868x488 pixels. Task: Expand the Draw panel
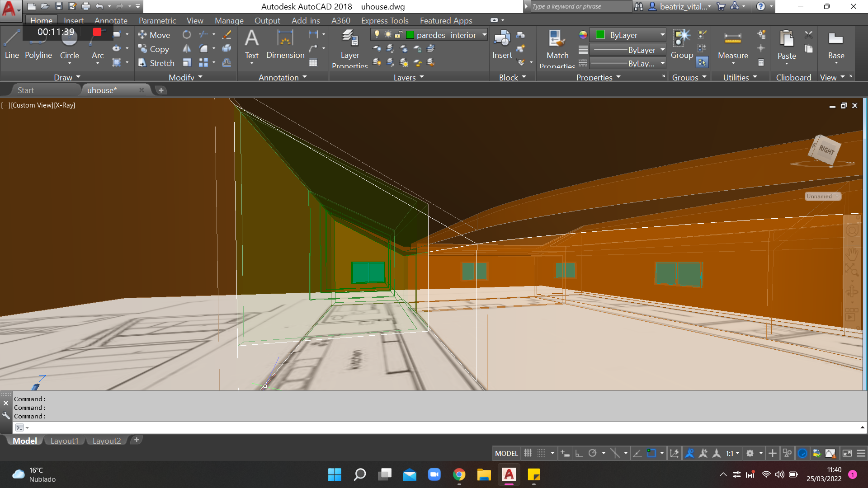(67, 77)
